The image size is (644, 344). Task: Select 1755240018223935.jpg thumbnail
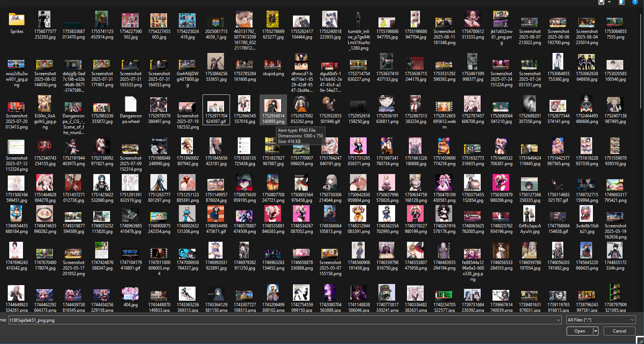(x=330, y=19)
